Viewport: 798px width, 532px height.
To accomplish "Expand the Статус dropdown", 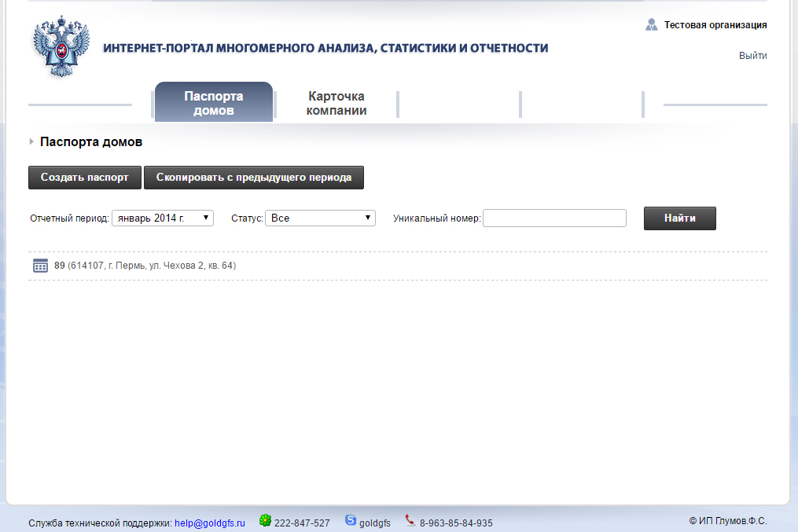I will point(320,218).
